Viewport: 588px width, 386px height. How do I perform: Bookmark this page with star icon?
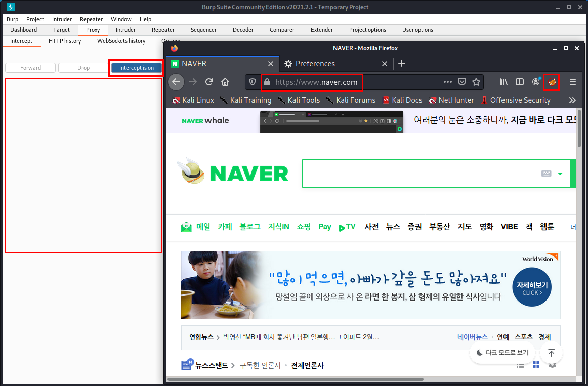476,82
